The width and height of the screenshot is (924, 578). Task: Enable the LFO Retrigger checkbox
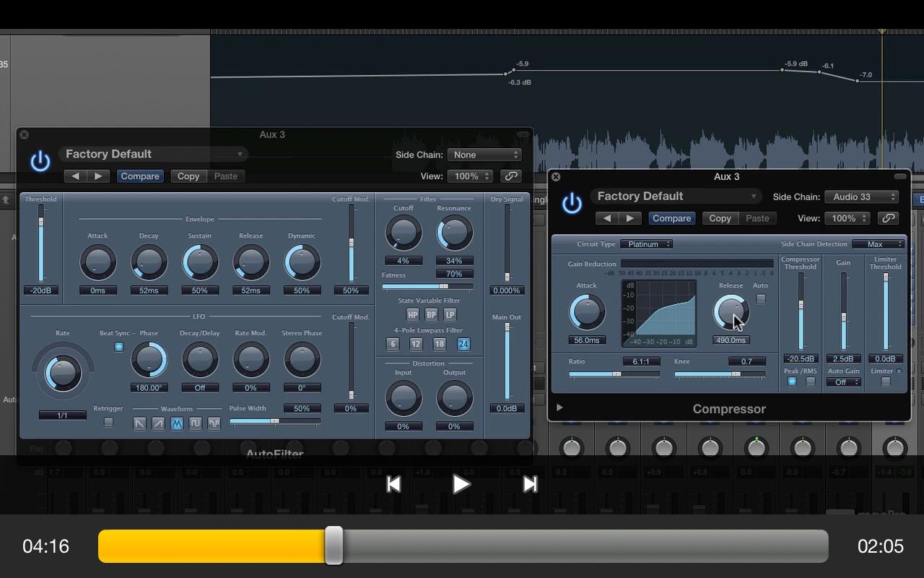108,422
